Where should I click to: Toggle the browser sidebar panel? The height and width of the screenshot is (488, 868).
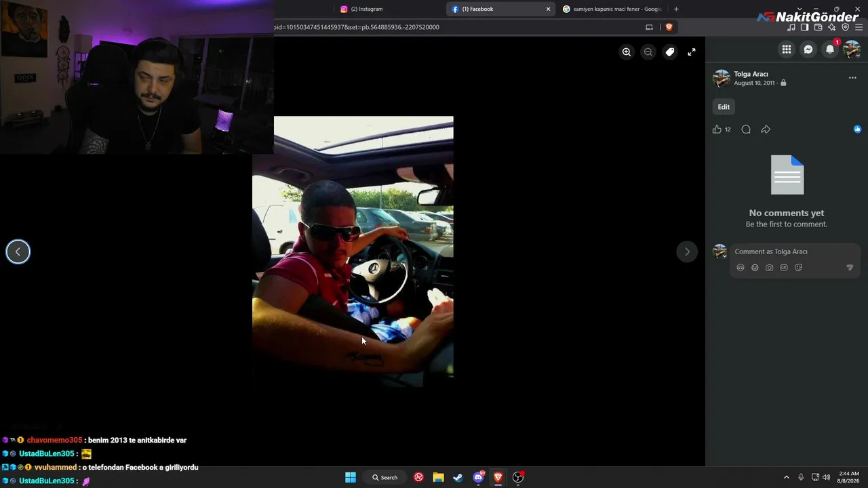(x=804, y=27)
